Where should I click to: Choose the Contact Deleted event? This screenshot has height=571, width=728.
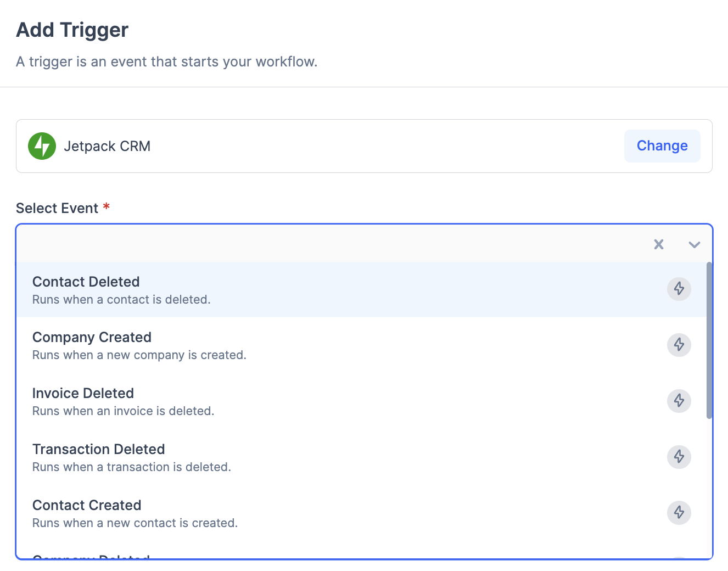pos(86,282)
